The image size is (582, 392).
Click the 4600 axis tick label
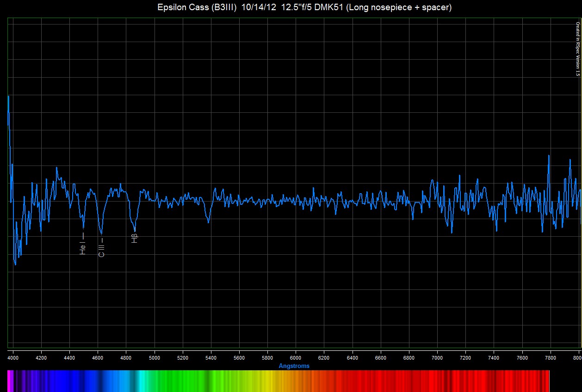pos(98,358)
